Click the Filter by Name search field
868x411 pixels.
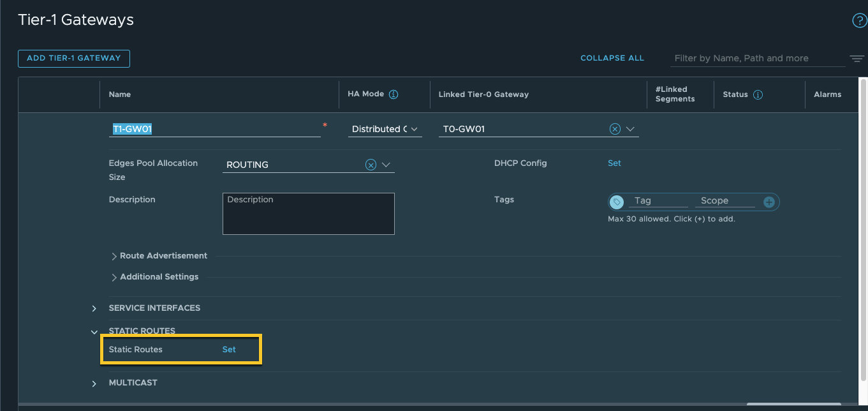[757, 58]
